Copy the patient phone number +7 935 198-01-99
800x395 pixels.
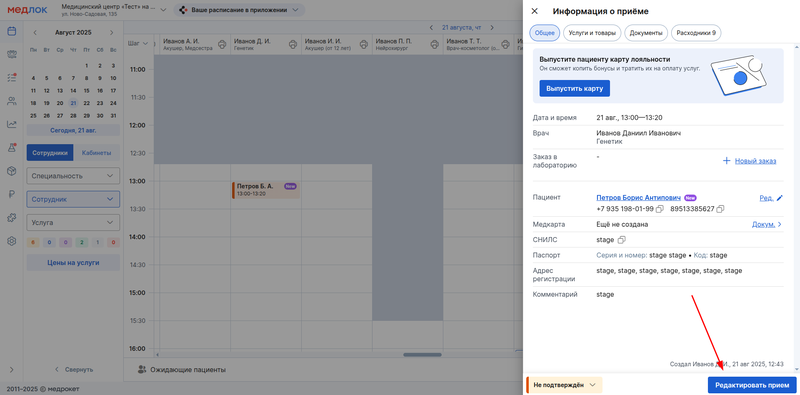(x=660, y=209)
